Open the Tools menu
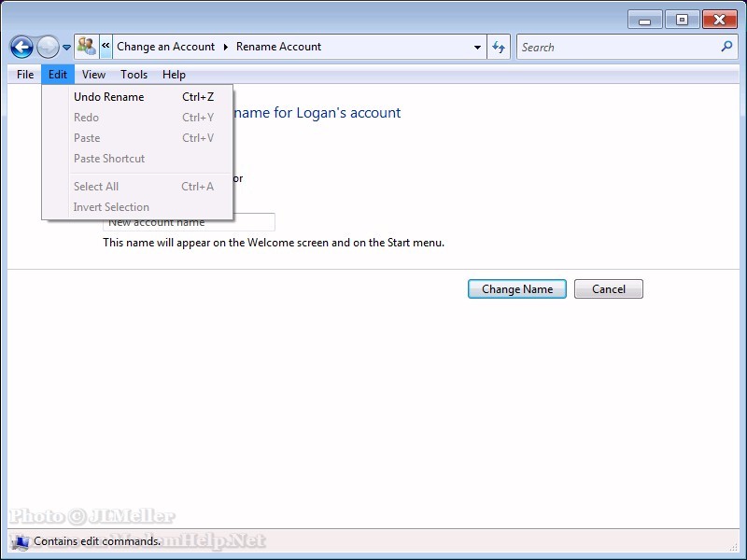The height and width of the screenshot is (560, 747). point(134,75)
